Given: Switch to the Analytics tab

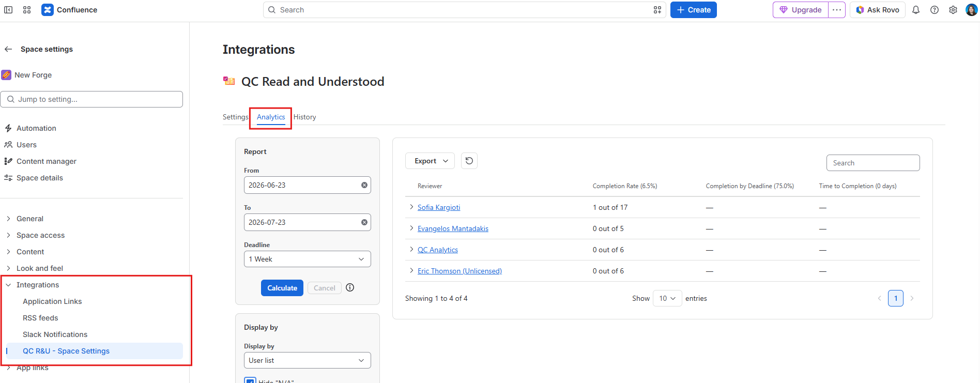Looking at the screenshot, I should (271, 117).
